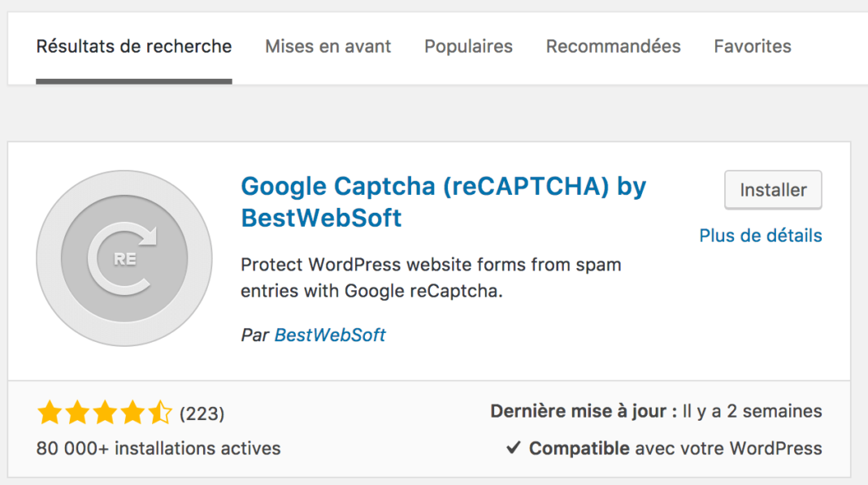
Task: Click the (223) ratings count
Action: [x=202, y=414]
